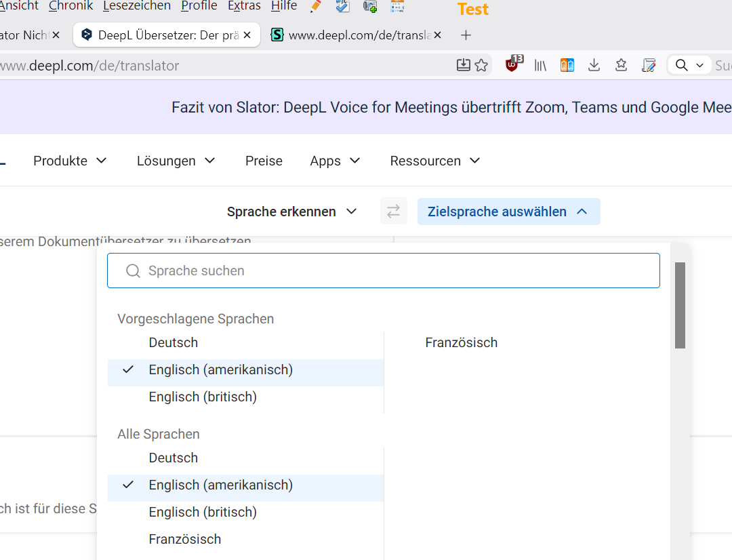732x560 pixels.
Task: Close the partially visible 'ator Nicht' tab
Action: [x=56, y=35]
